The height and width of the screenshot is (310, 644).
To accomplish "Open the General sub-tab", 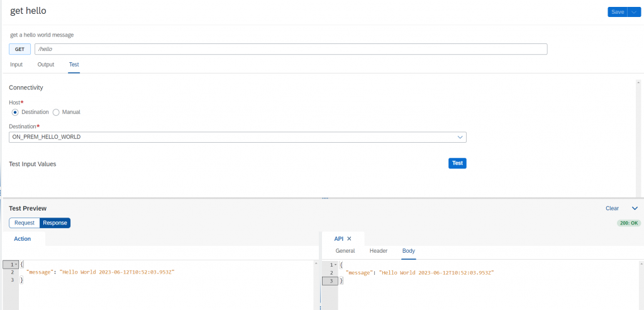I will tap(345, 251).
